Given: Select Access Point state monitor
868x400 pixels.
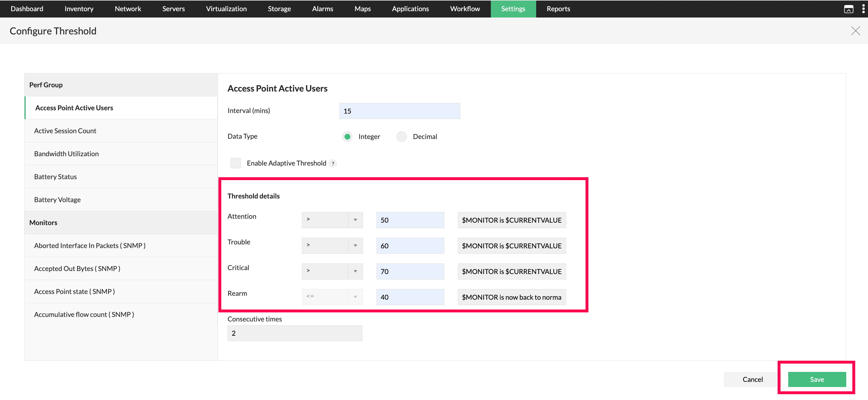Looking at the screenshot, I should pos(121,291).
